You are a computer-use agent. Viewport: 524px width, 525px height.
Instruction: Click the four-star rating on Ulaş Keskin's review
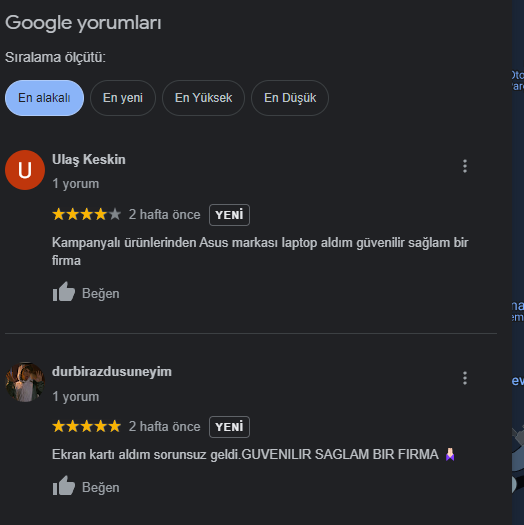86,214
